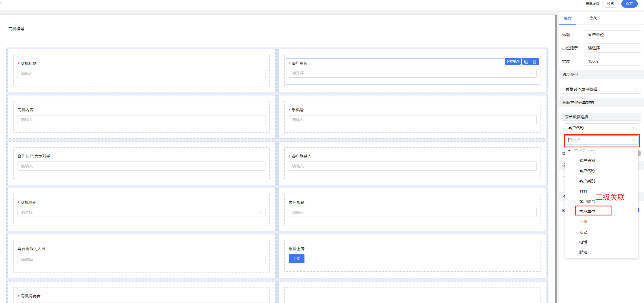This screenshot has height=303, width=644.
Task: Click the 商机内容 input field
Action: pos(141,120)
